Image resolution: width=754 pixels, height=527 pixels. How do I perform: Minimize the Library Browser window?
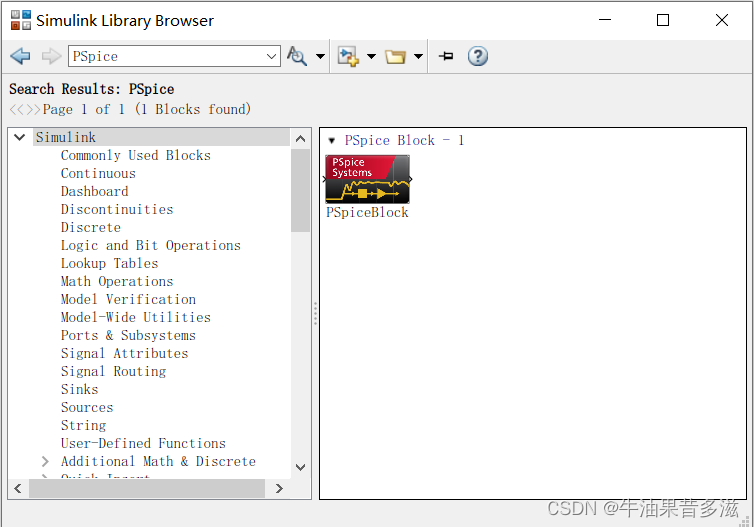[605, 20]
